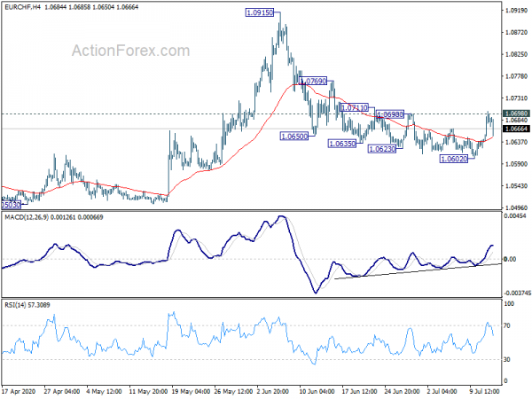Select the 1.07690 price label
Screen dimensions: 532x399
pos(313,81)
